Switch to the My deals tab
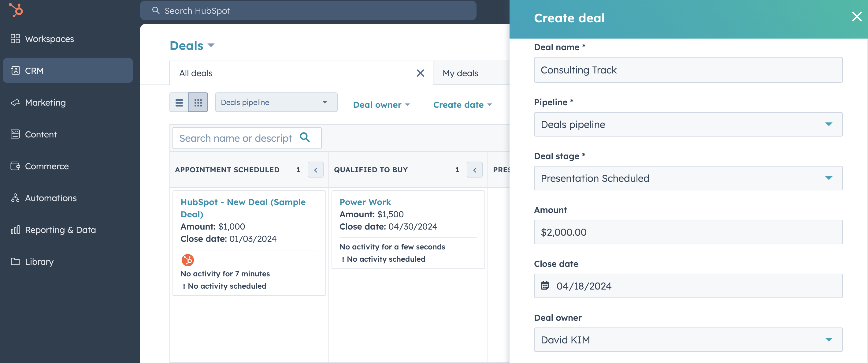This screenshot has width=868, height=363. point(460,73)
